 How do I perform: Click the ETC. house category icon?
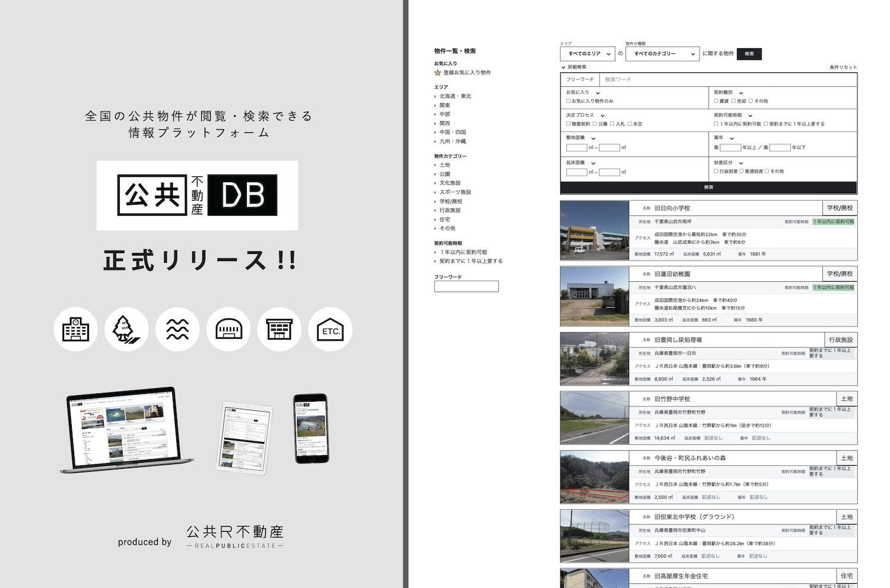tap(330, 329)
